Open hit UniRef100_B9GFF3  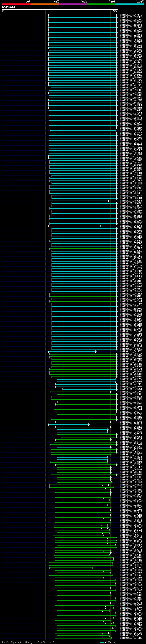[x=131, y=17]
